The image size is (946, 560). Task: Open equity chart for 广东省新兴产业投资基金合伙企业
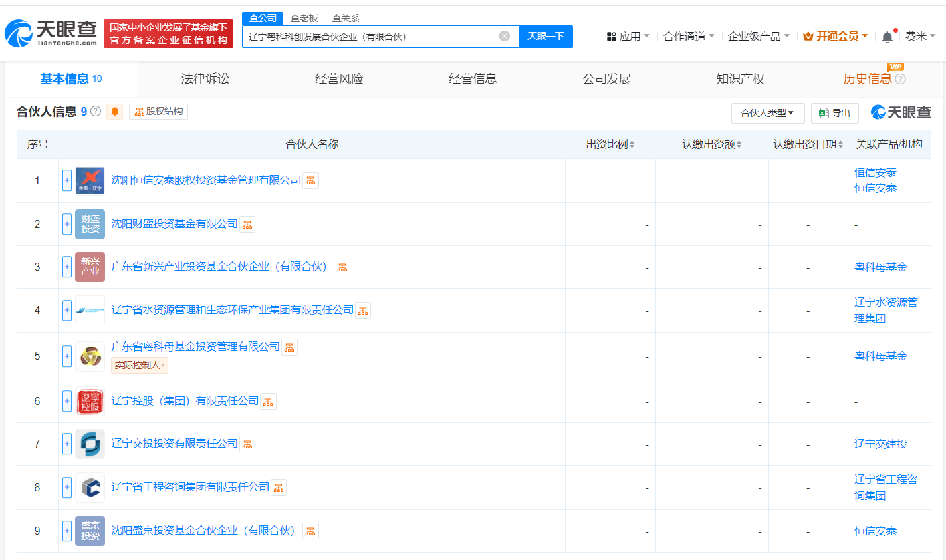(342, 267)
